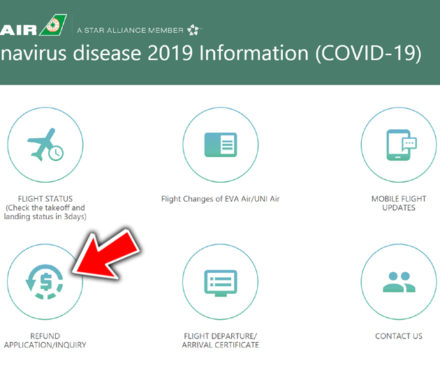
Task: Click the Flight Changes of EVA Air/UNI Air link
Action: click(220, 199)
